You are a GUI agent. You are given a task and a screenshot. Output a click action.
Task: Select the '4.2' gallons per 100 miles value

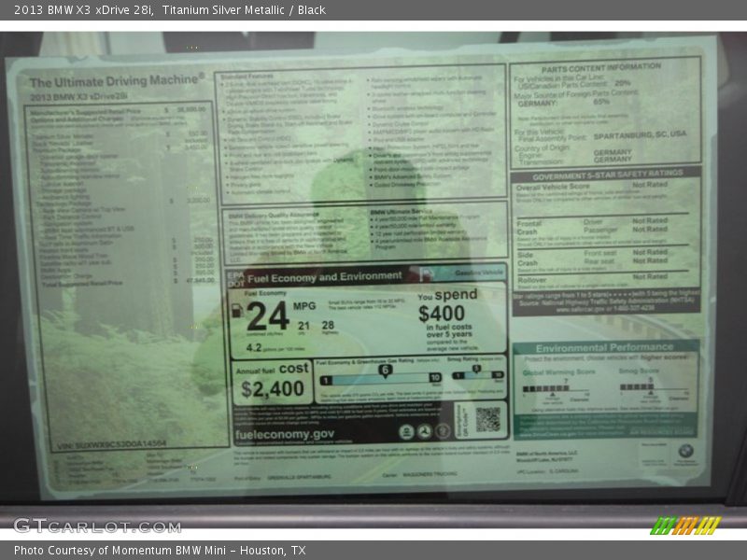coord(254,347)
